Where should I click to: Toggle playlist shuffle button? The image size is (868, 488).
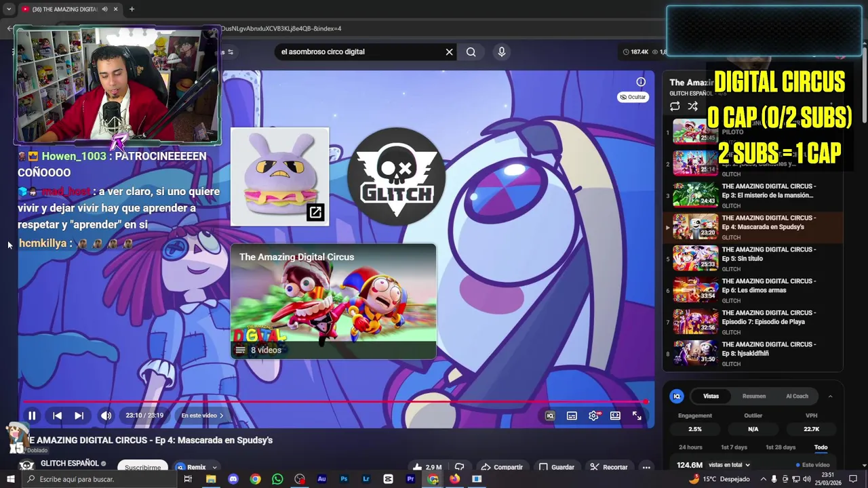[x=692, y=106]
